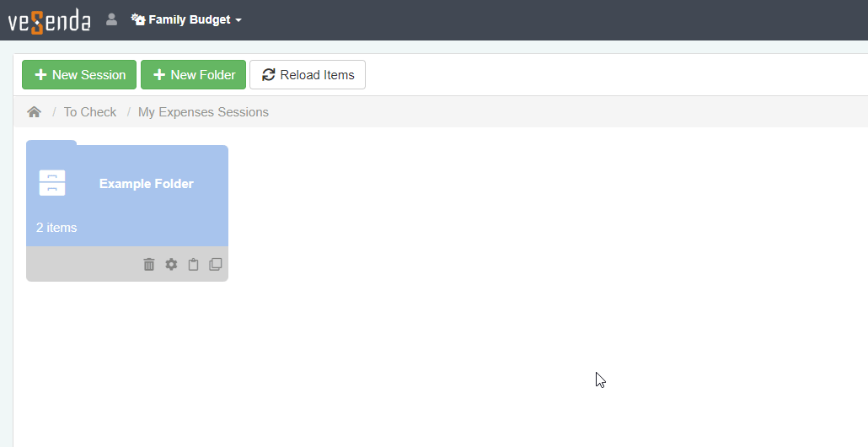
Task: Click the caret arrow after Family Budget
Action: 238,20
